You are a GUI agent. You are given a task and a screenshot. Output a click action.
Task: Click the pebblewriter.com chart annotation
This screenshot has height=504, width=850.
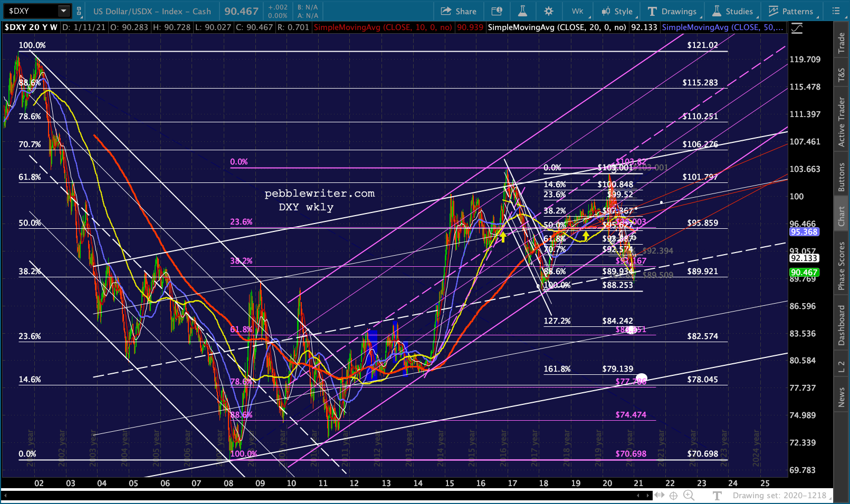pyautogui.click(x=320, y=193)
